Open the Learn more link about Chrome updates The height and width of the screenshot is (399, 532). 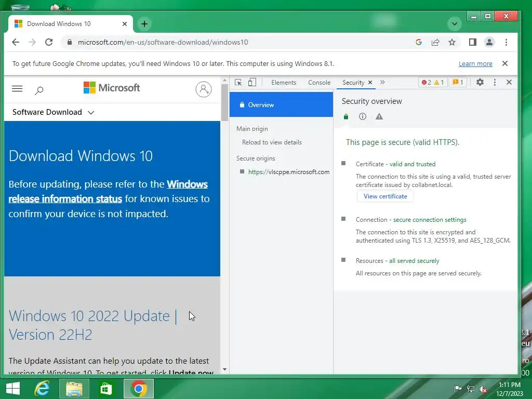[x=475, y=63]
